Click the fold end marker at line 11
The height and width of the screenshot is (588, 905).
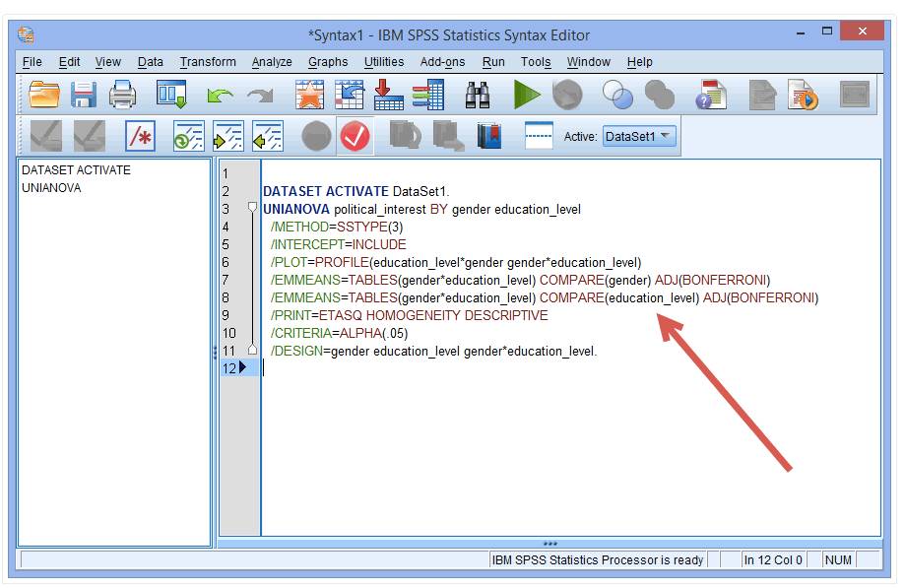252,349
